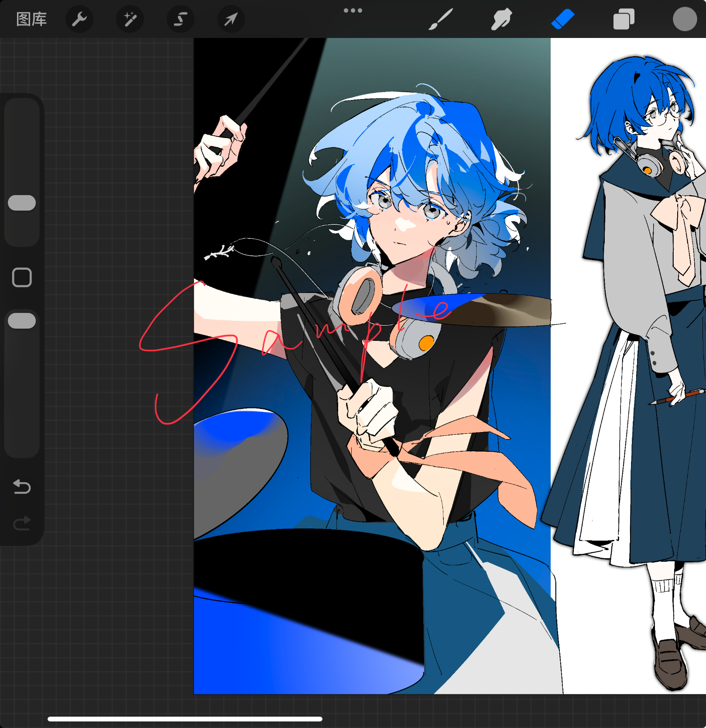706x728 pixels.
Task: Select the Smudge tool
Action: (501, 19)
